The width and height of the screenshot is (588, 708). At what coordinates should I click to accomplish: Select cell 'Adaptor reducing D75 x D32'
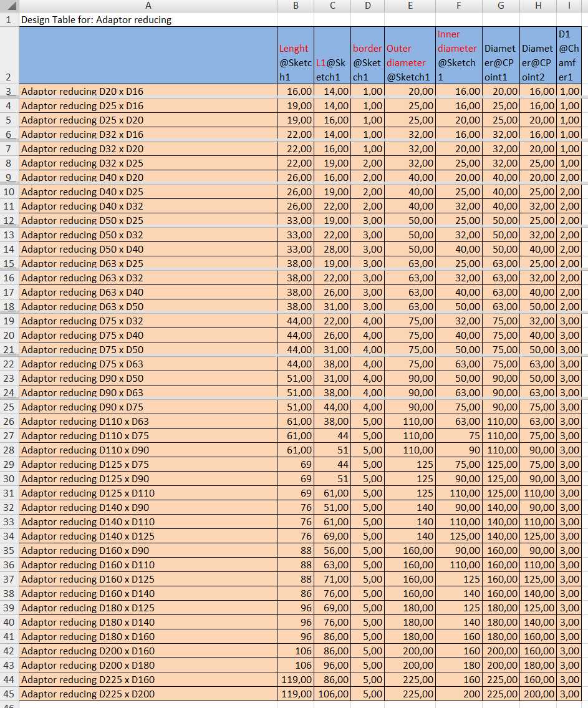148,321
